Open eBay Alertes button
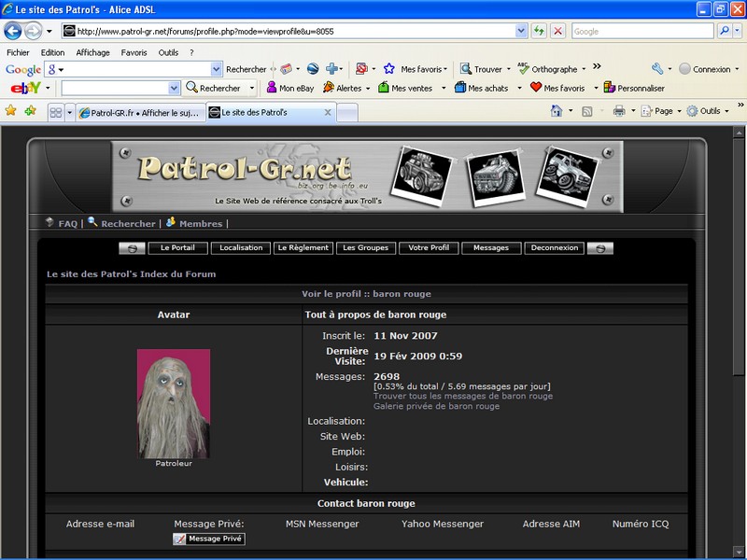The image size is (747, 560). pyautogui.click(x=343, y=88)
